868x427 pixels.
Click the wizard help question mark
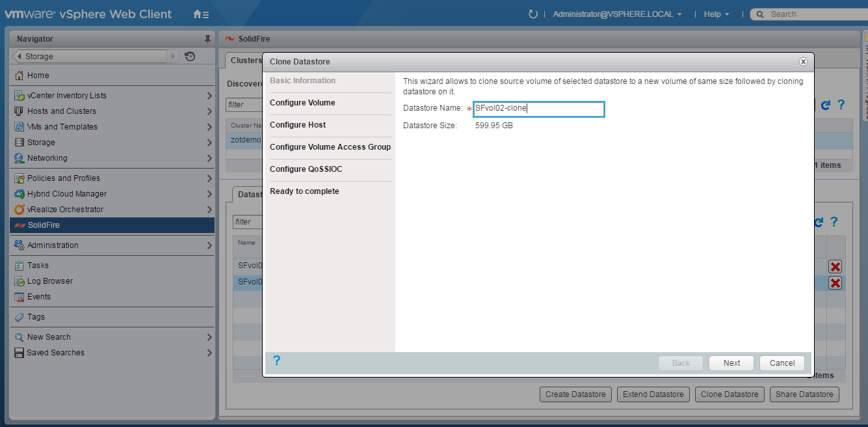click(276, 361)
